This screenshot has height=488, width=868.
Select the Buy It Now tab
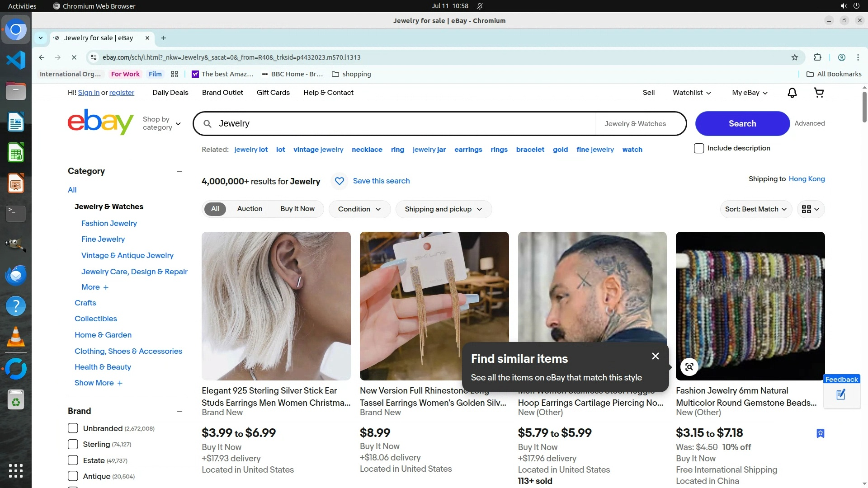(x=297, y=209)
